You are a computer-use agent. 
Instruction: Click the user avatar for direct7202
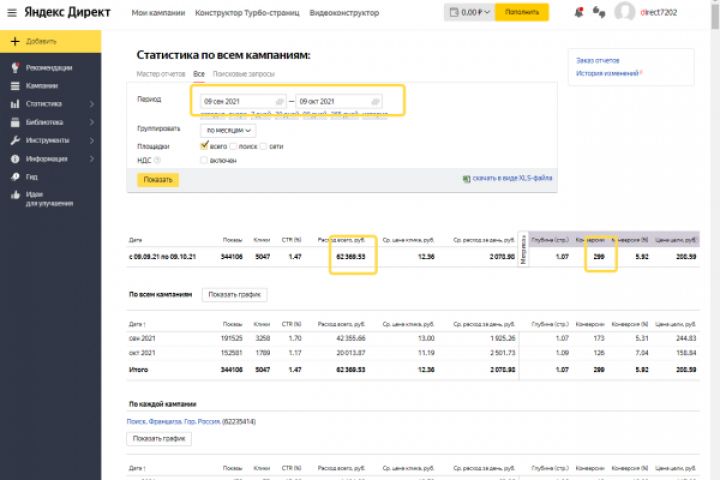(625, 13)
